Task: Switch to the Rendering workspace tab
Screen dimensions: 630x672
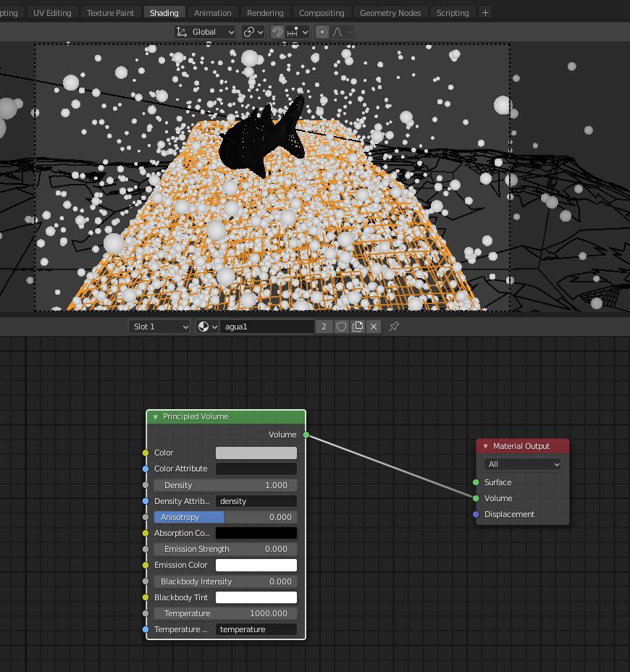Action: point(265,12)
